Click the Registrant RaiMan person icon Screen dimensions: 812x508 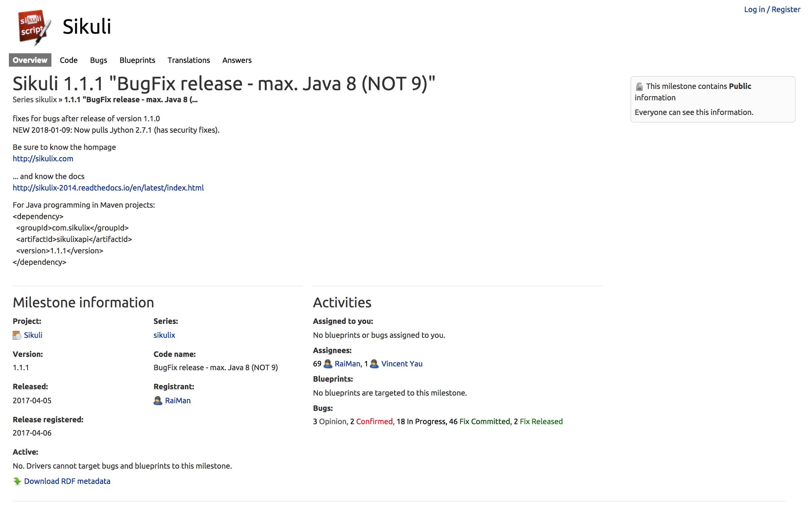pyautogui.click(x=158, y=401)
